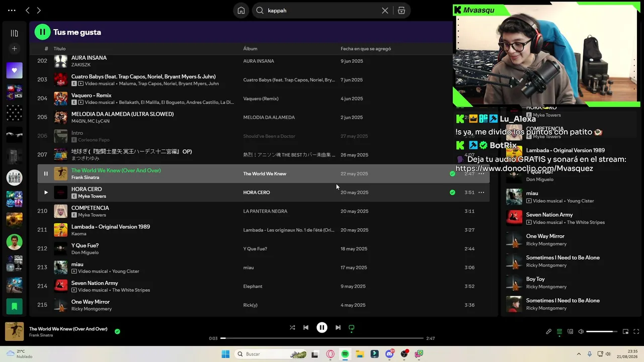Toggle the liked checkmark for The World We Knew row
Image resolution: width=644 pixels, height=362 pixels.
452,173
